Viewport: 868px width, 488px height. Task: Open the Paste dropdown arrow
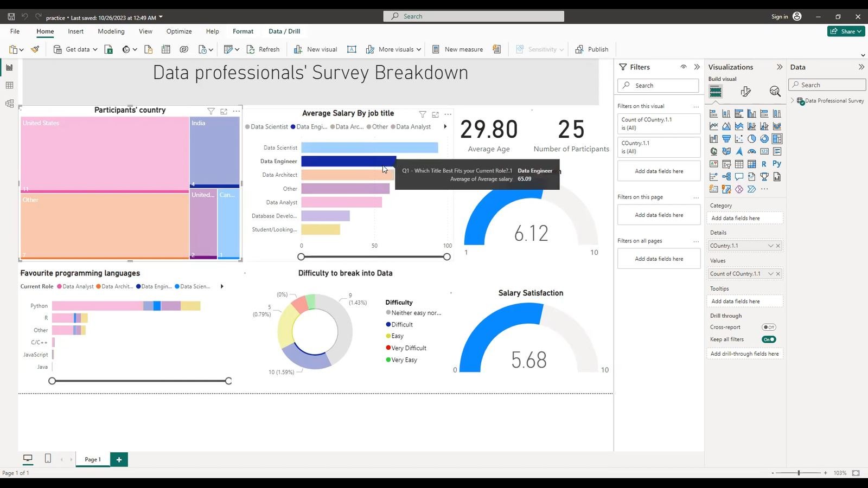pyautogui.click(x=22, y=50)
